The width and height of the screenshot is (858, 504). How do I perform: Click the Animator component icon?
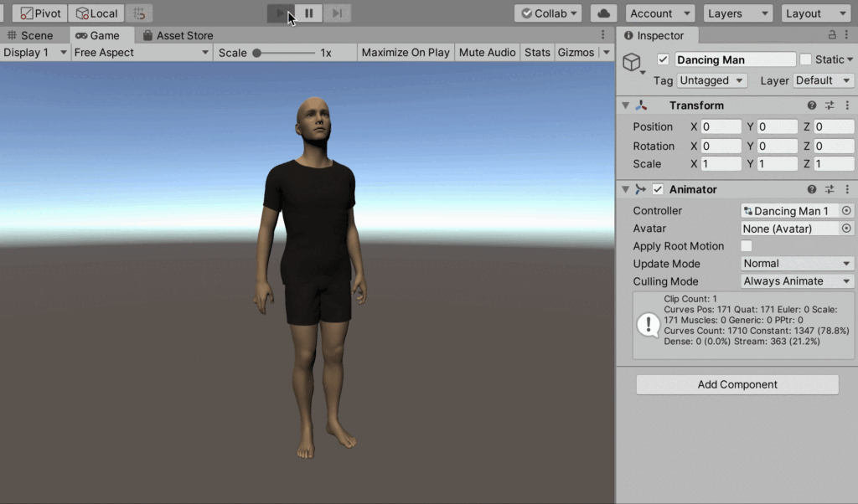click(641, 189)
